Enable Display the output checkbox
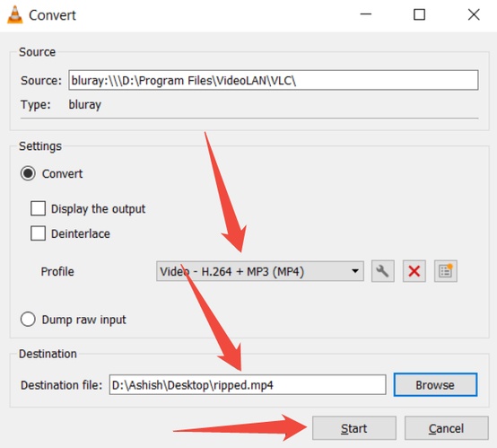This screenshot has height=448, width=497. click(38, 208)
